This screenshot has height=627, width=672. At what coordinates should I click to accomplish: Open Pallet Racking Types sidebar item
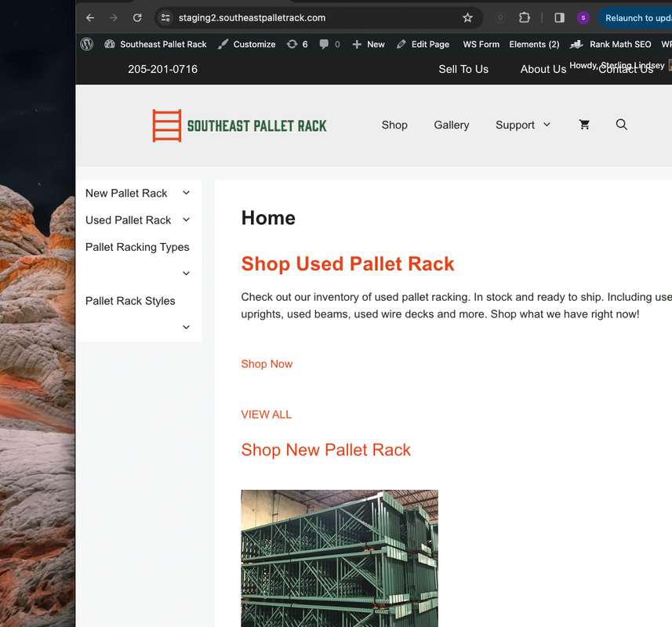pos(137,247)
